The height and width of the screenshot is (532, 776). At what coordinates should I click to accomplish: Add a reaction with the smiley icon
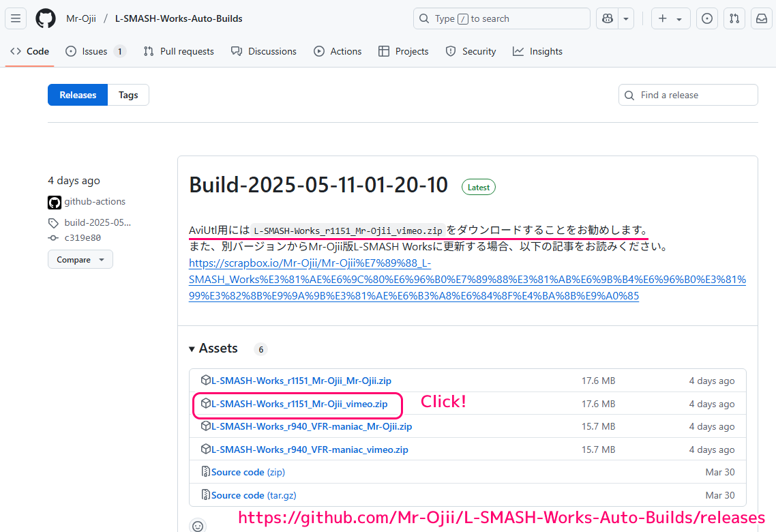(x=198, y=526)
